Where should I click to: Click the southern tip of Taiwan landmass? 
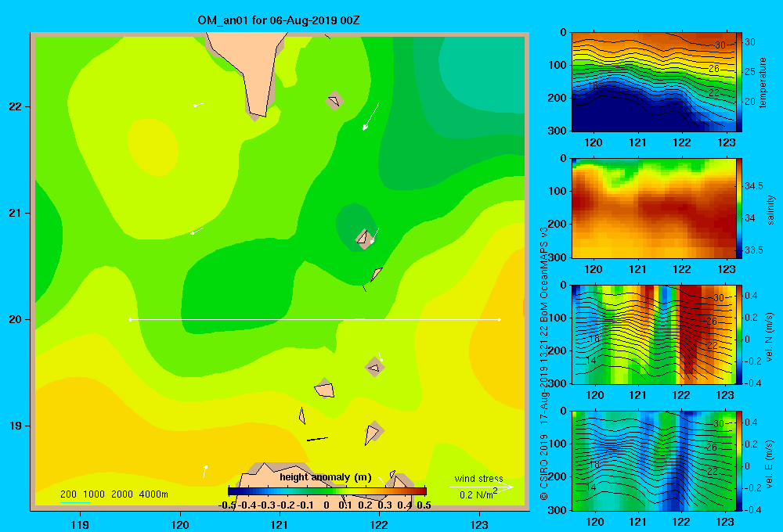tap(258, 110)
